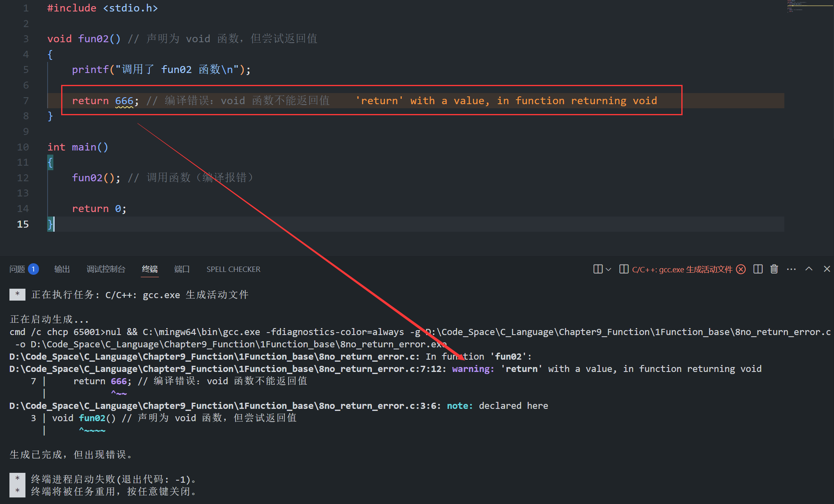Image resolution: width=834 pixels, height=504 pixels.
Task: Switch to the 输出 (Output) tab
Action: click(x=62, y=269)
